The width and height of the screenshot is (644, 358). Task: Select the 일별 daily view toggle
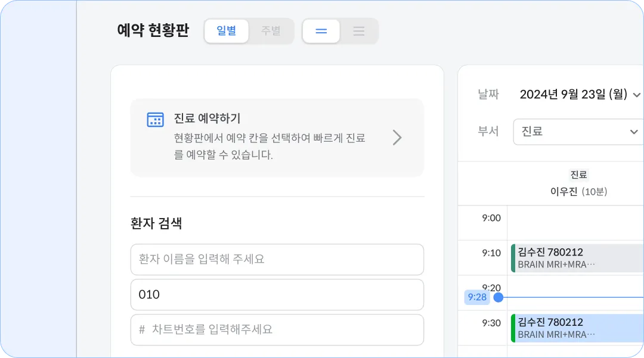click(227, 31)
